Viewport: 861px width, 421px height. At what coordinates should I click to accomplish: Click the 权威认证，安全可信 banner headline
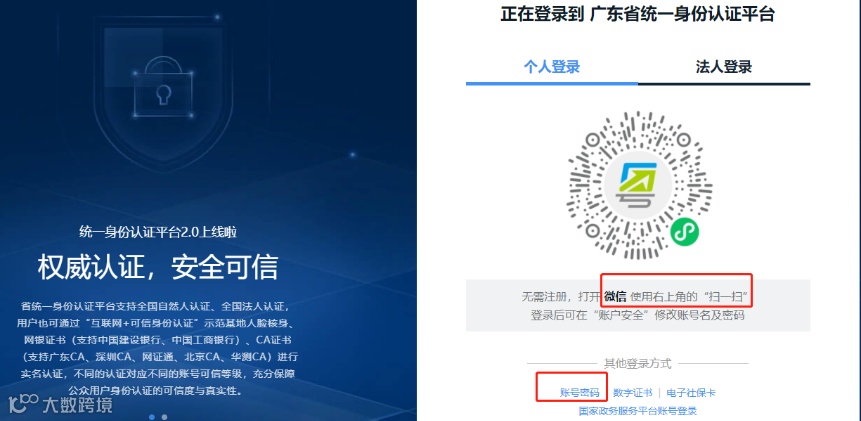click(x=158, y=267)
